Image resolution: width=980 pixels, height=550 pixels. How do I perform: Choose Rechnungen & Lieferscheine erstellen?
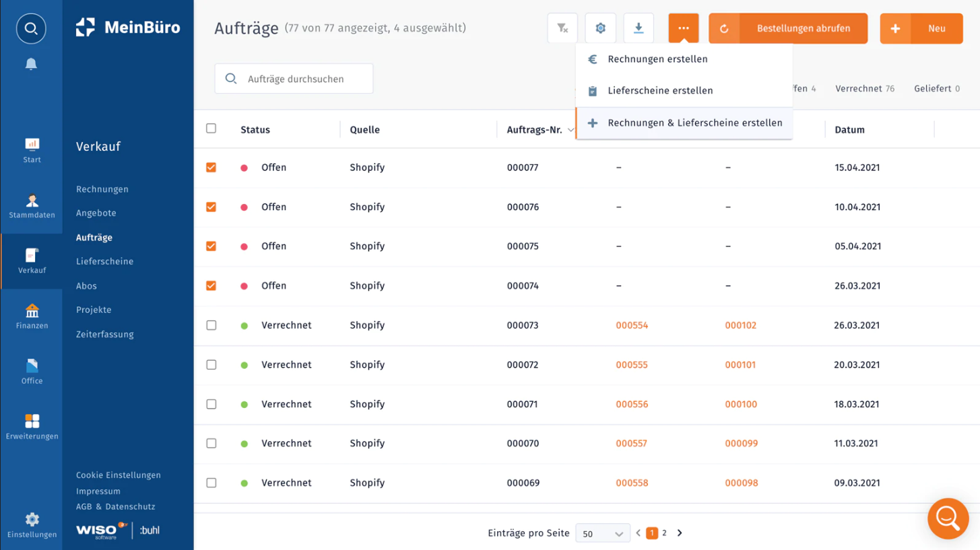[x=694, y=123]
